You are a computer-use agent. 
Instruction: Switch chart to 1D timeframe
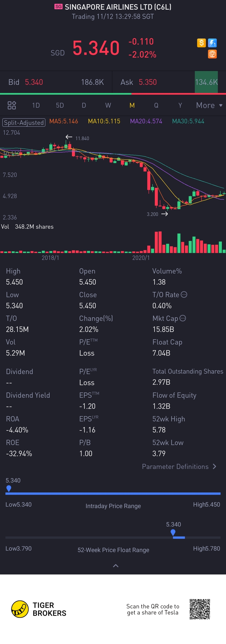click(x=36, y=105)
